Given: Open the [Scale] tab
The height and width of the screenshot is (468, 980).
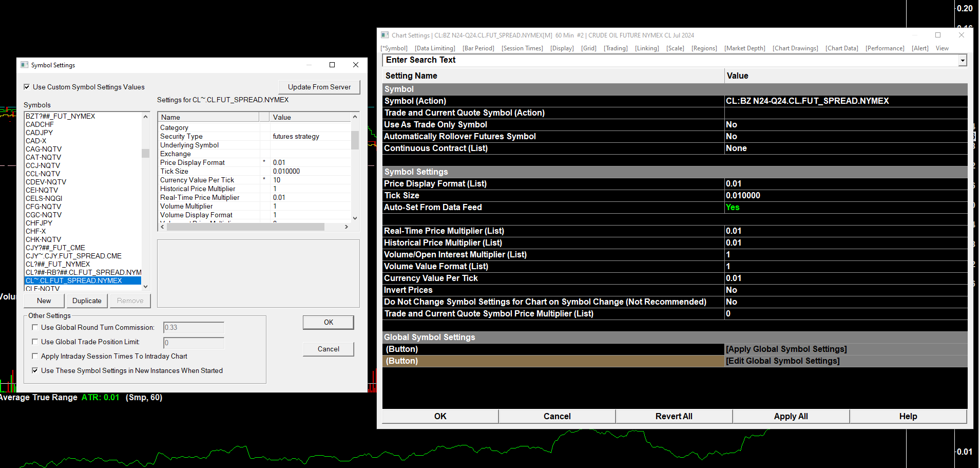Looking at the screenshot, I should 675,48.
